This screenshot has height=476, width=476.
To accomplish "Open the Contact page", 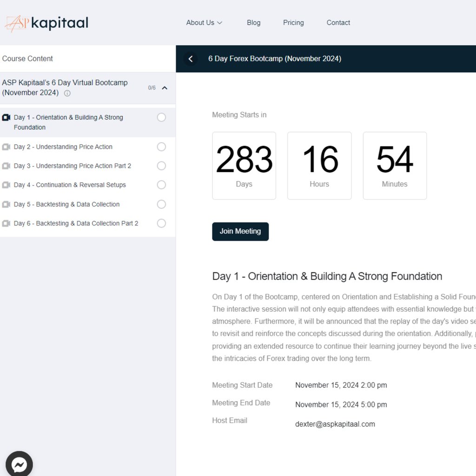I will point(338,23).
